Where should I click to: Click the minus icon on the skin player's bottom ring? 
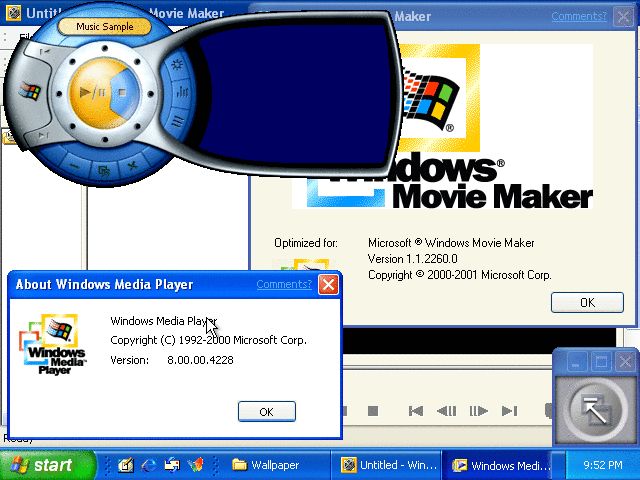pos(74,165)
